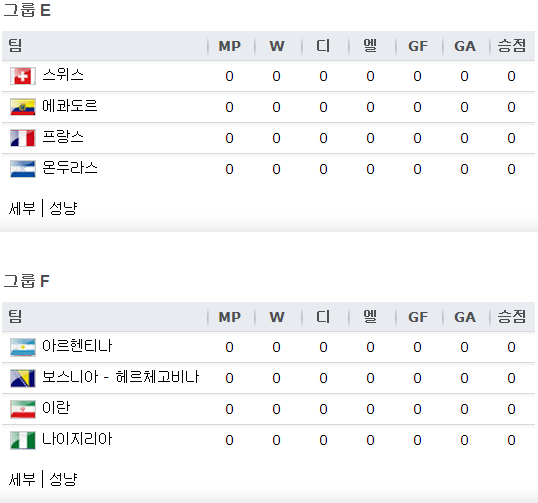Click the Iran flag icon
The image size is (538, 503).
pyautogui.click(x=23, y=409)
